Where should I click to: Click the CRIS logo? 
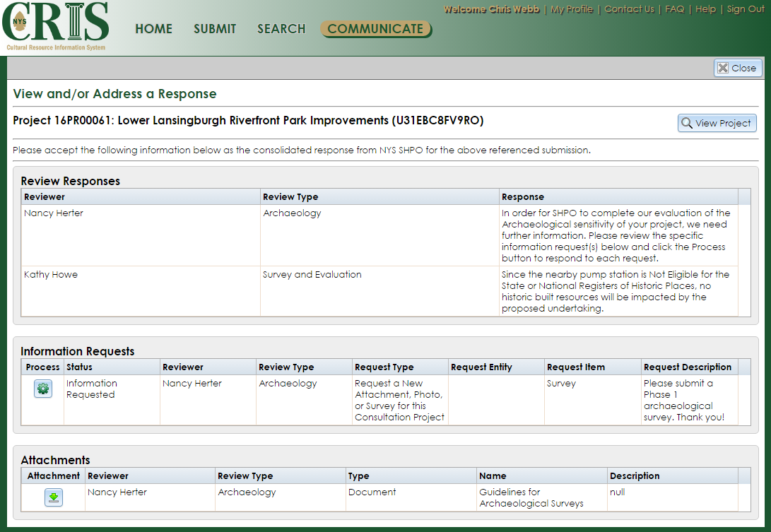(x=55, y=25)
